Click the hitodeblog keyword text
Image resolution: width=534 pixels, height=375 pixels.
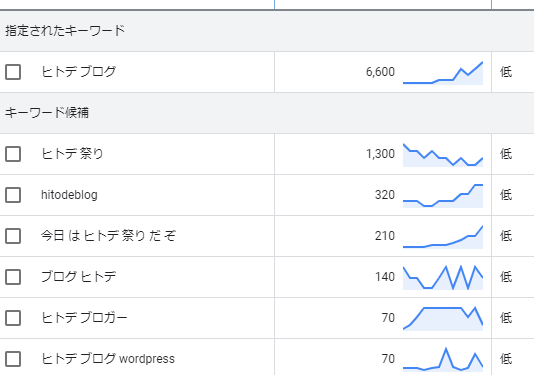pyautogui.click(x=69, y=195)
